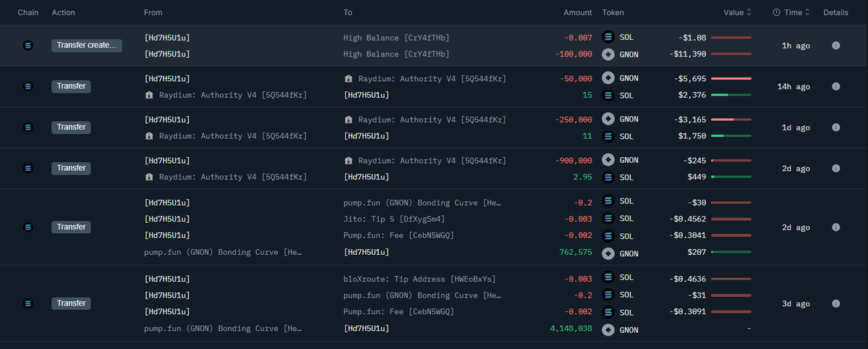Screen dimensions: 868x349
Task: Click the Solana chain icon in the 1h ago row
Action: pos(28,46)
